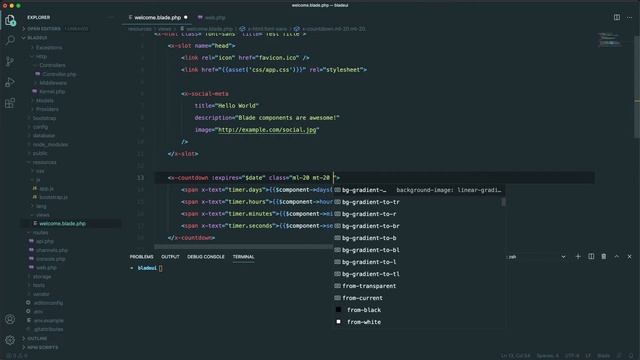The height and width of the screenshot is (360, 640).
Task: Open the Accounts menu icon
Action: (10, 319)
